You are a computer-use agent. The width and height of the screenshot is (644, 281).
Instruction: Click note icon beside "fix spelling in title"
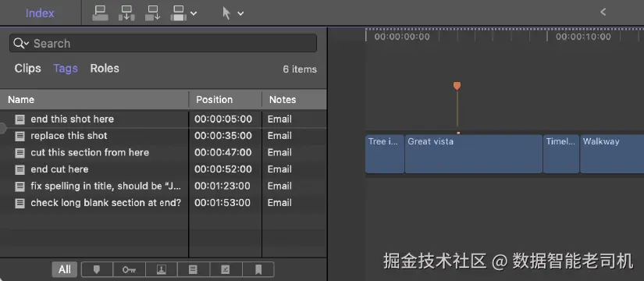[x=20, y=187]
